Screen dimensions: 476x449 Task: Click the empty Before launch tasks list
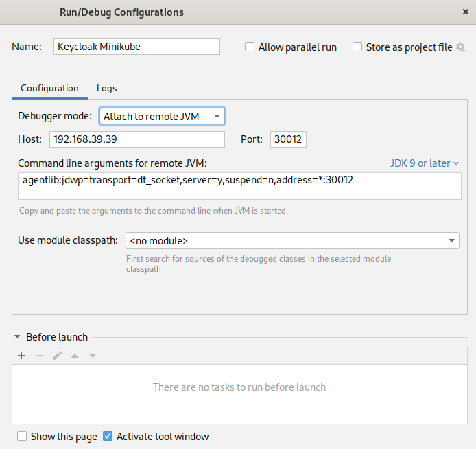click(239, 394)
